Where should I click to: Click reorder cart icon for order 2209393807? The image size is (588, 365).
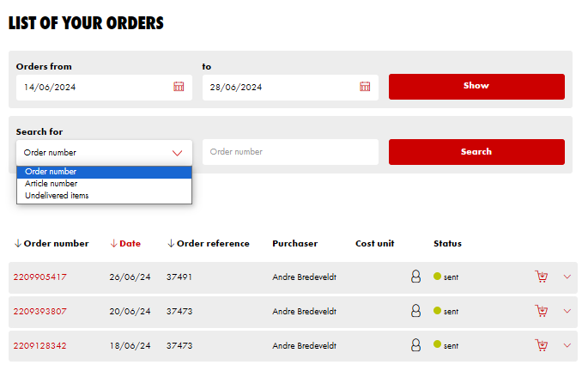pos(541,311)
